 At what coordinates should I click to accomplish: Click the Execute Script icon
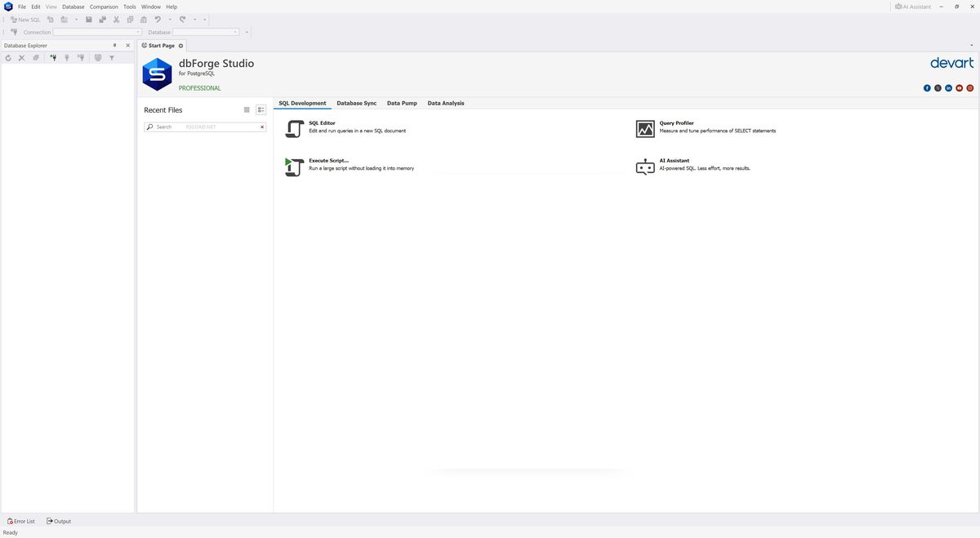click(x=294, y=167)
